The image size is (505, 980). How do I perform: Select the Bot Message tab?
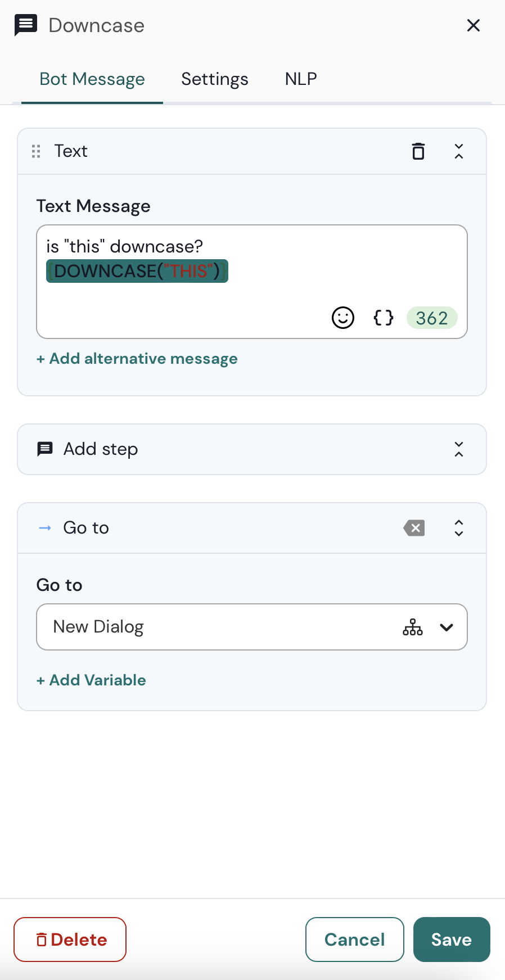[92, 79]
